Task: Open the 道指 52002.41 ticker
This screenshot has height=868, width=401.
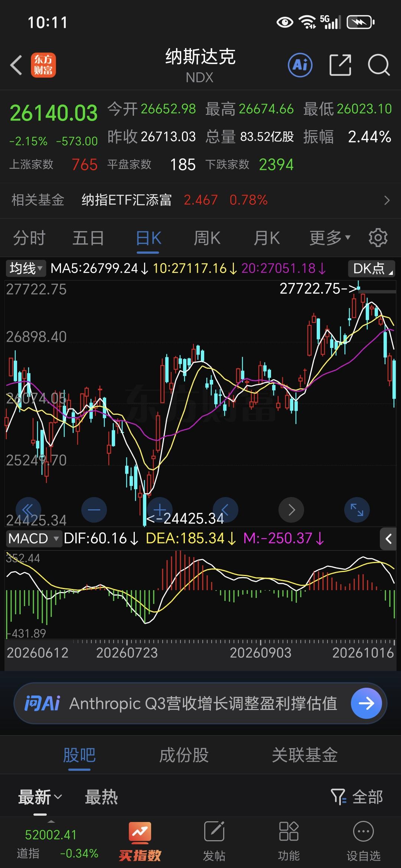Action: tap(58, 844)
